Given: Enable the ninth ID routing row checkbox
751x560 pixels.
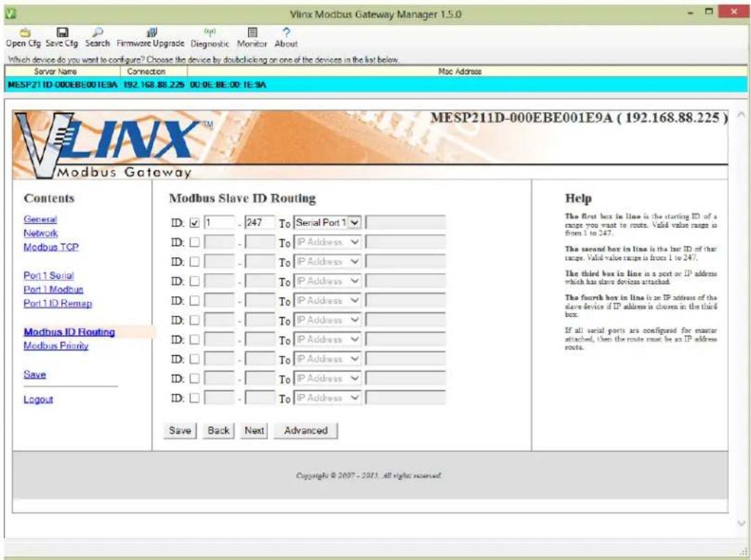Looking at the screenshot, I should 194,378.
